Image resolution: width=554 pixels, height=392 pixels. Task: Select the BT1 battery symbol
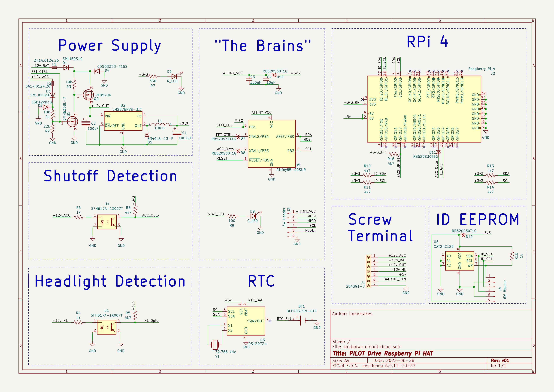click(303, 320)
